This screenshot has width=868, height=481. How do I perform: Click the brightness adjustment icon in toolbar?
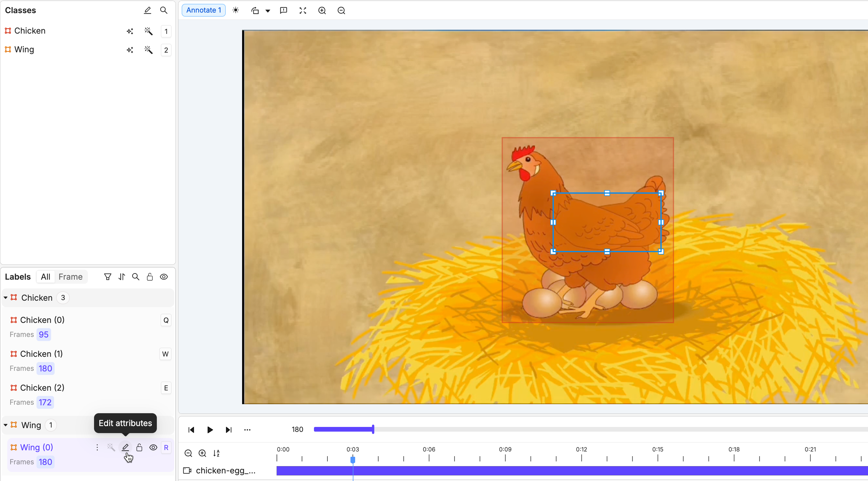point(236,11)
